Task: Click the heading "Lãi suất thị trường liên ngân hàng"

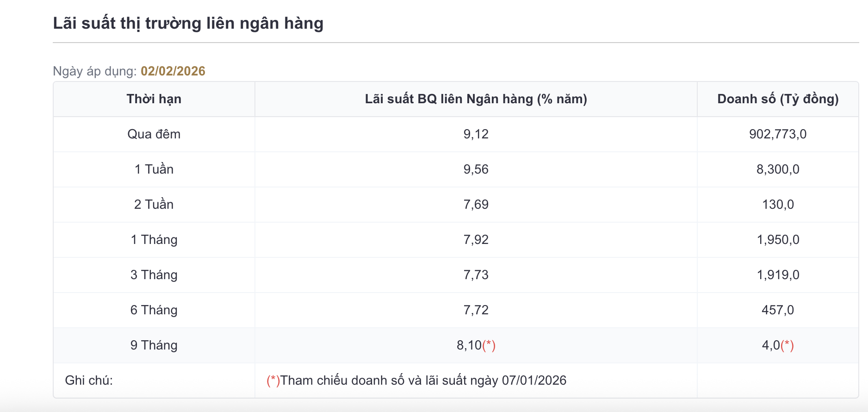Action: point(188,23)
